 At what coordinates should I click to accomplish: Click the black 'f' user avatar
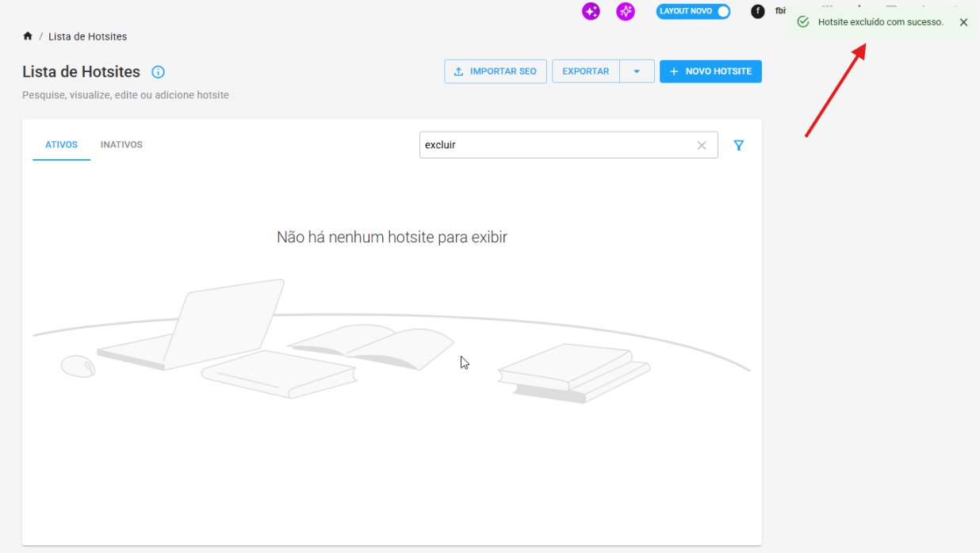pyautogui.click(x=758, y=11)
